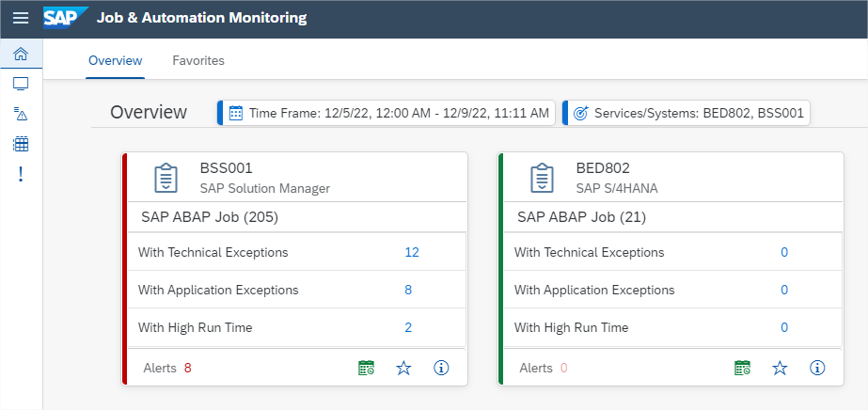Open BED802 Technical Exceptions count 0

point(784,252)
